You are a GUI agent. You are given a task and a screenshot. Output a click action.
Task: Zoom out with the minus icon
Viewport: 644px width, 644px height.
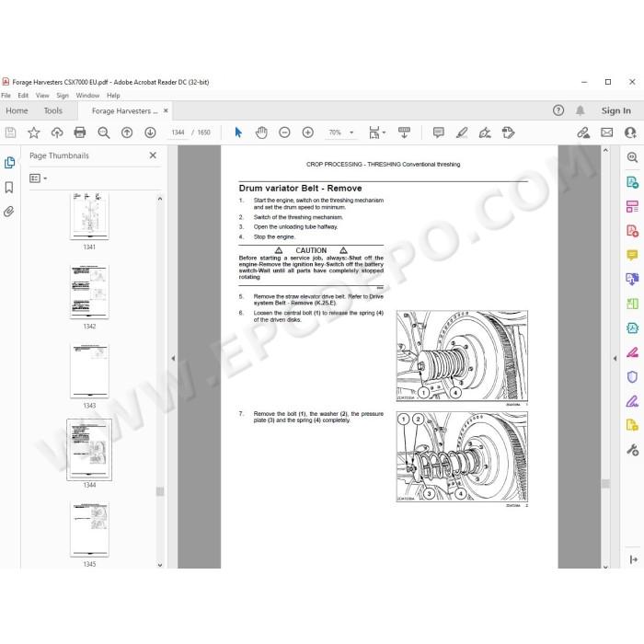click(284, 132)
